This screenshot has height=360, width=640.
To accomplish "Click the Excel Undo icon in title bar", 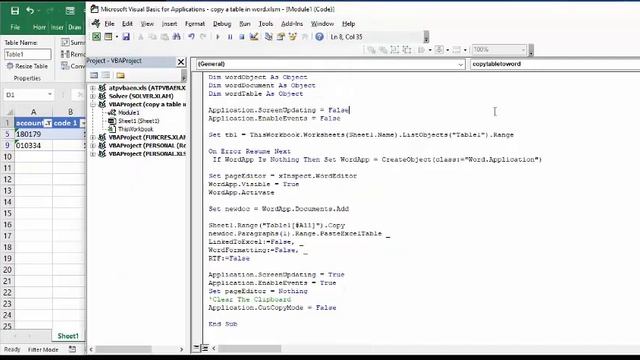I will (x=30, y=11).
